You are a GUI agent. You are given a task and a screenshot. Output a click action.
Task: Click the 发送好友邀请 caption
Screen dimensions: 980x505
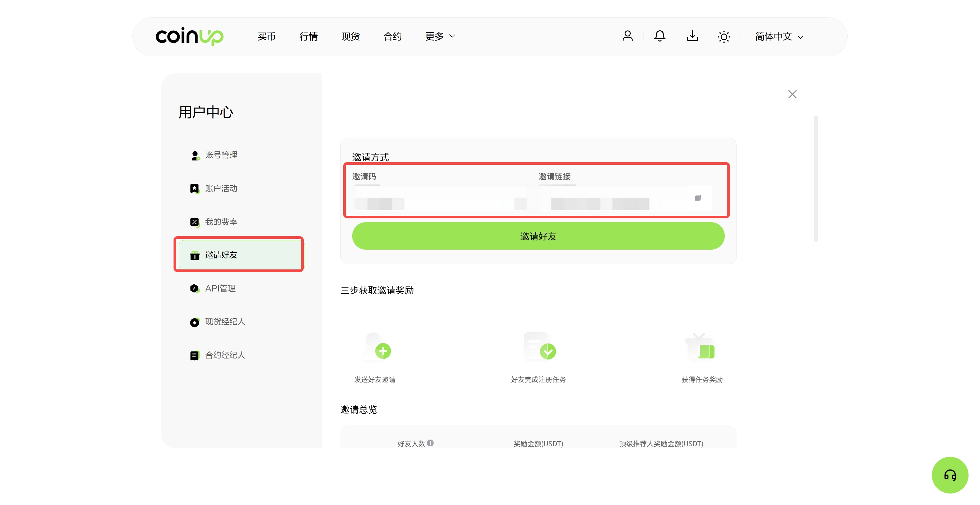[x=374, y=380]
